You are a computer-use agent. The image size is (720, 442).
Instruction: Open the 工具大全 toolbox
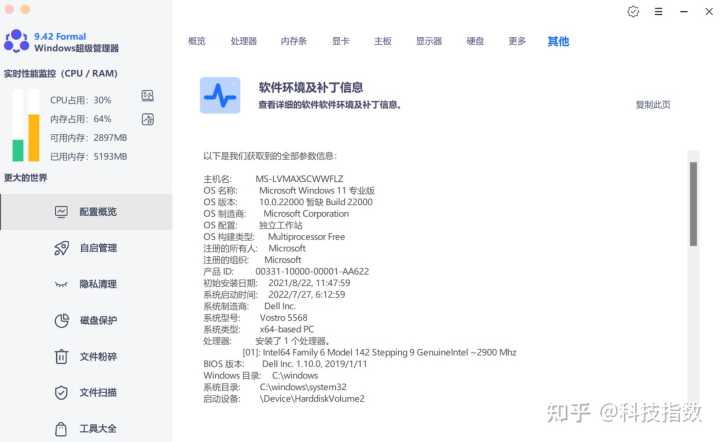coord(86,429)
